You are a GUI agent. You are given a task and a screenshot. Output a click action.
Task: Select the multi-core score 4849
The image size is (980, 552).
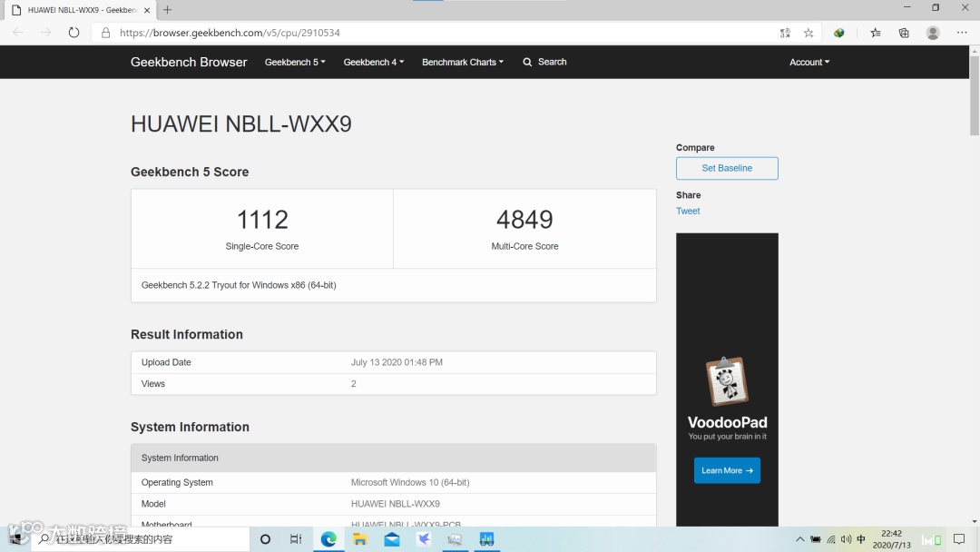524,220
